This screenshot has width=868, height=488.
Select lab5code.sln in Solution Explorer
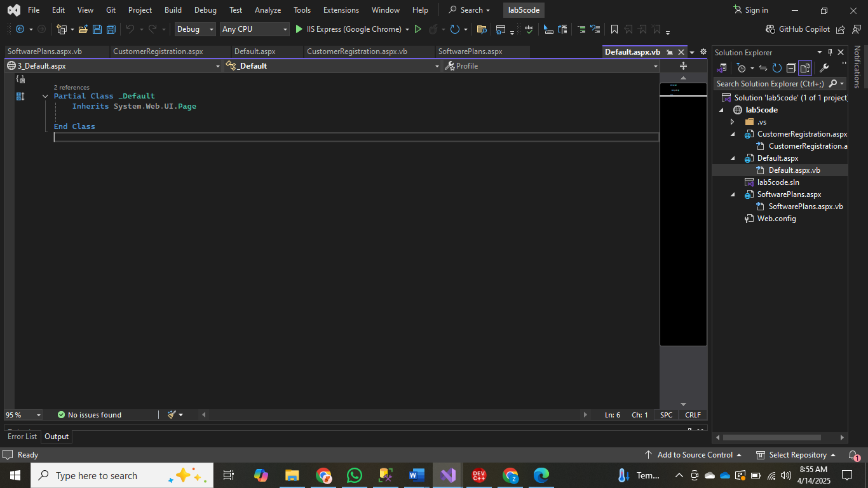click(x=778, y=182)
